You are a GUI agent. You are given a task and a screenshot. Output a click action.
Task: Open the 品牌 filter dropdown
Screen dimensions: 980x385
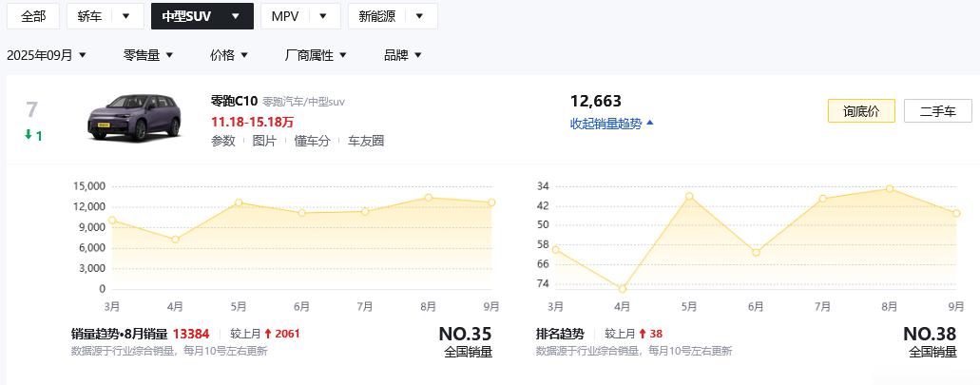(403, 55)
